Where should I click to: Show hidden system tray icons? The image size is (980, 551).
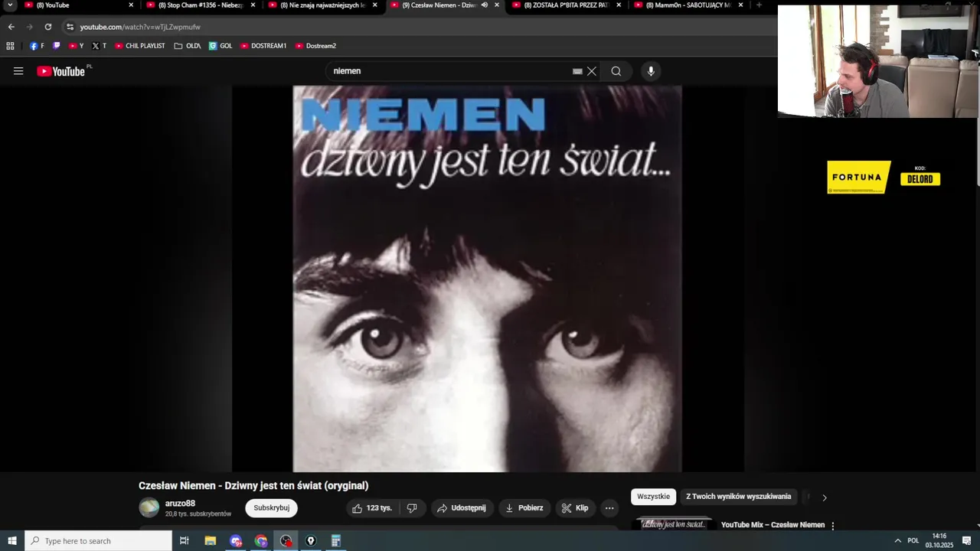[x=898, y=540]
